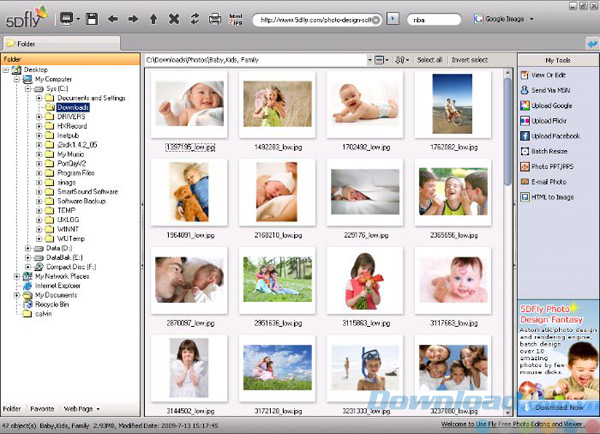Switch to the Favorite tab

[41, 409]
